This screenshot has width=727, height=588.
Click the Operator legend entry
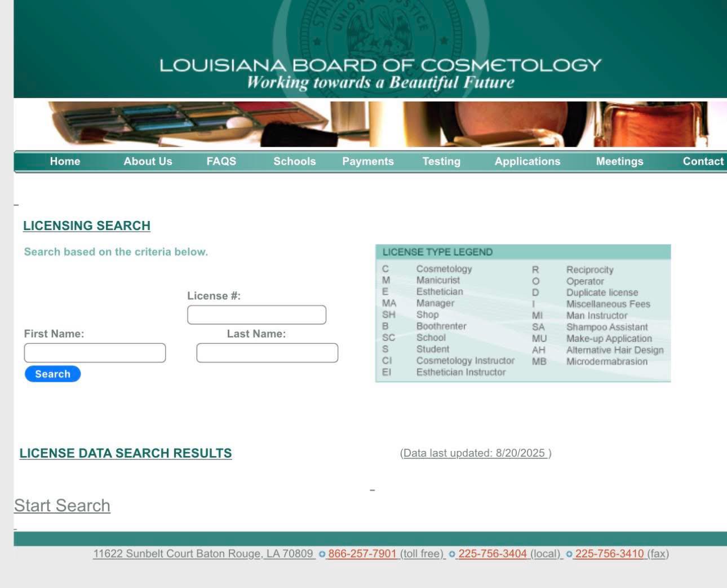point(585,281)
